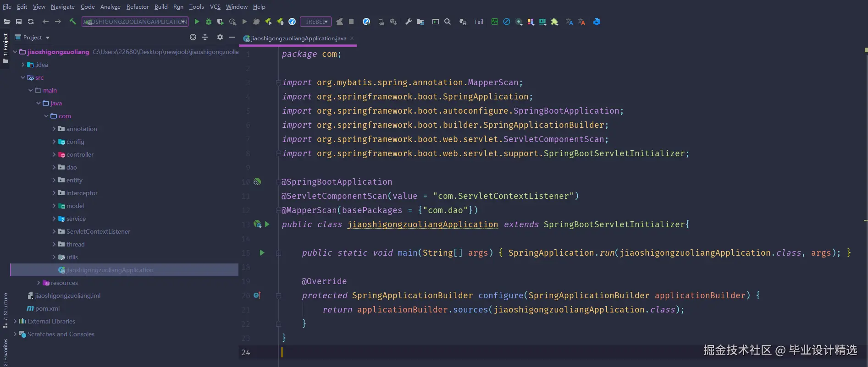
Task: Navigate Back with the left arrow
Action: pyautogui.click(x=45, y=22)
